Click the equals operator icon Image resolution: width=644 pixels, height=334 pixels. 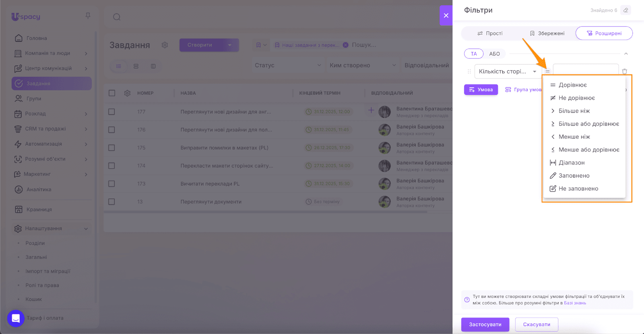[547, 71]
